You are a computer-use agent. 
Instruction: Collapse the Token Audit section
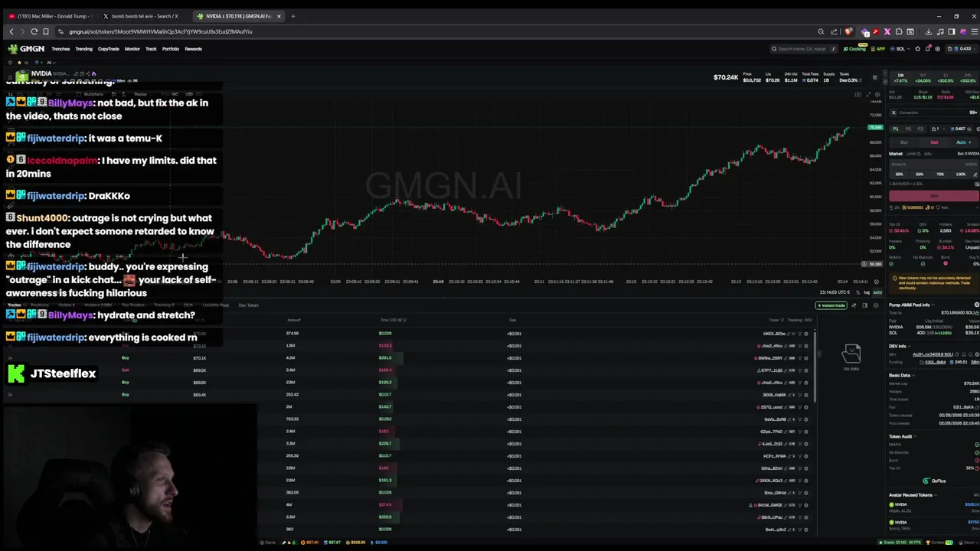click(x=915, y=436)
